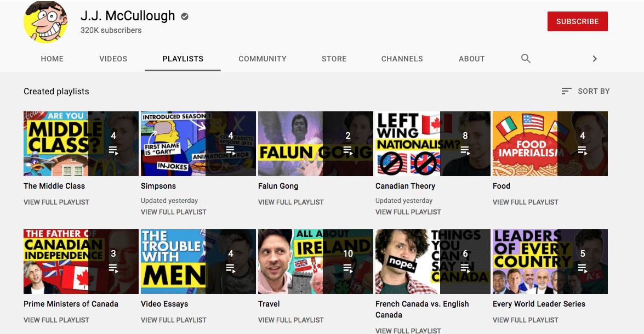Switch to the Videos tab

(x=113, y=59)
